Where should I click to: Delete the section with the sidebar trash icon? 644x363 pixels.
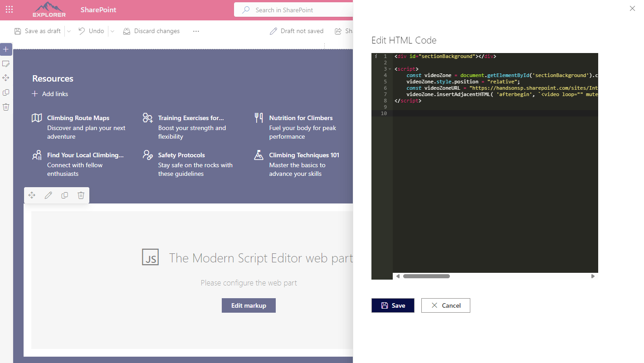point(5,106)
